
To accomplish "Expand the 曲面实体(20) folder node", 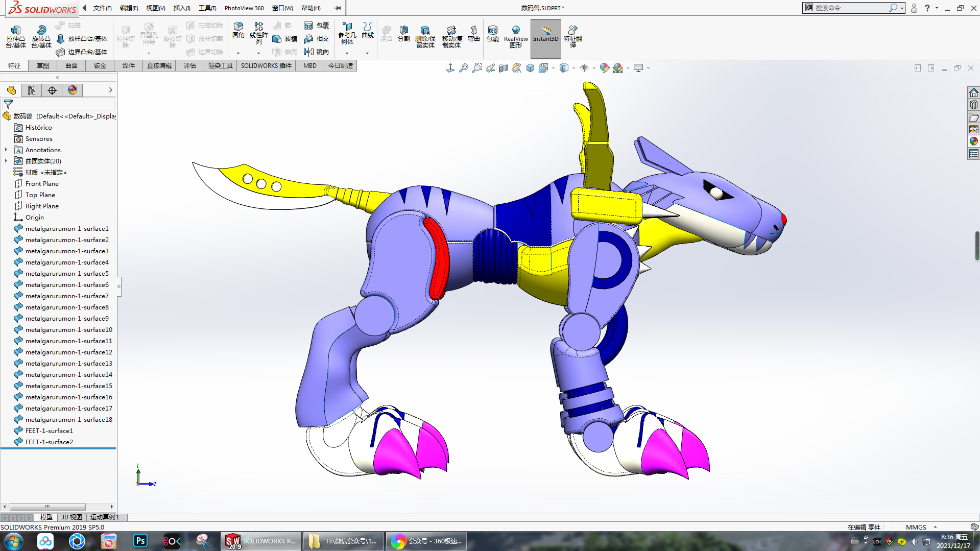I will (x=6, y=161).
